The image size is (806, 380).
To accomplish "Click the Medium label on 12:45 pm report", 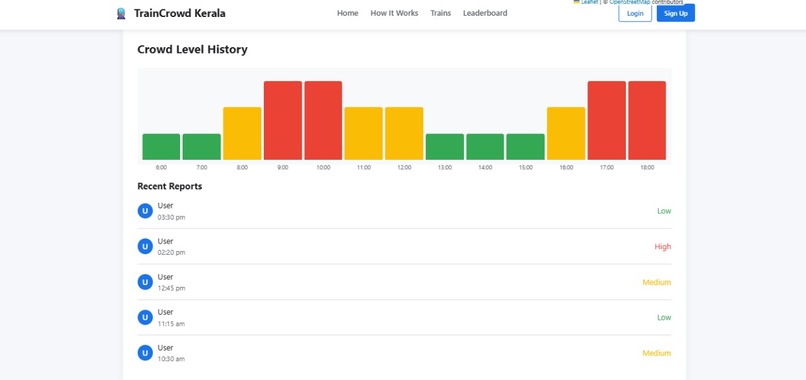I will tap(656, 282).
